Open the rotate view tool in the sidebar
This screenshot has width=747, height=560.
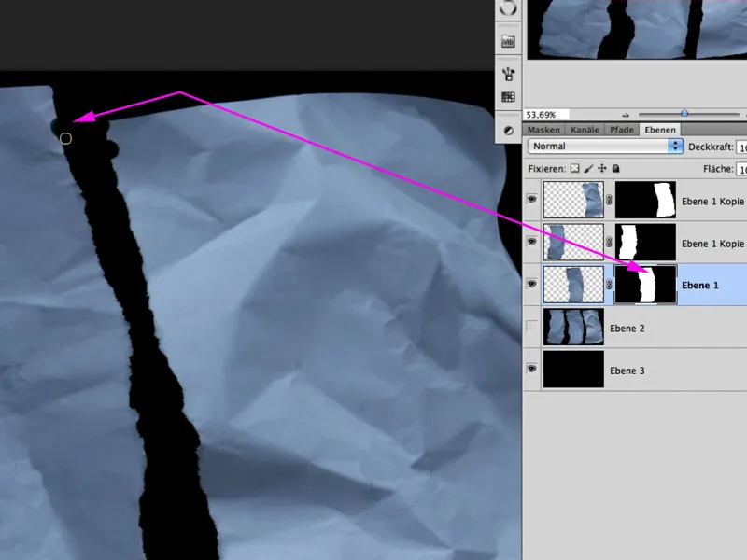507,9
